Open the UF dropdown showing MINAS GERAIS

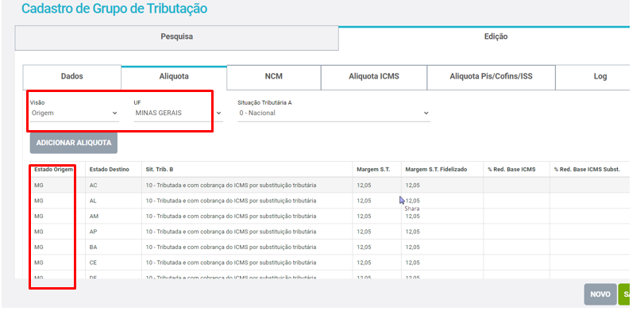(x=178, y=113)
